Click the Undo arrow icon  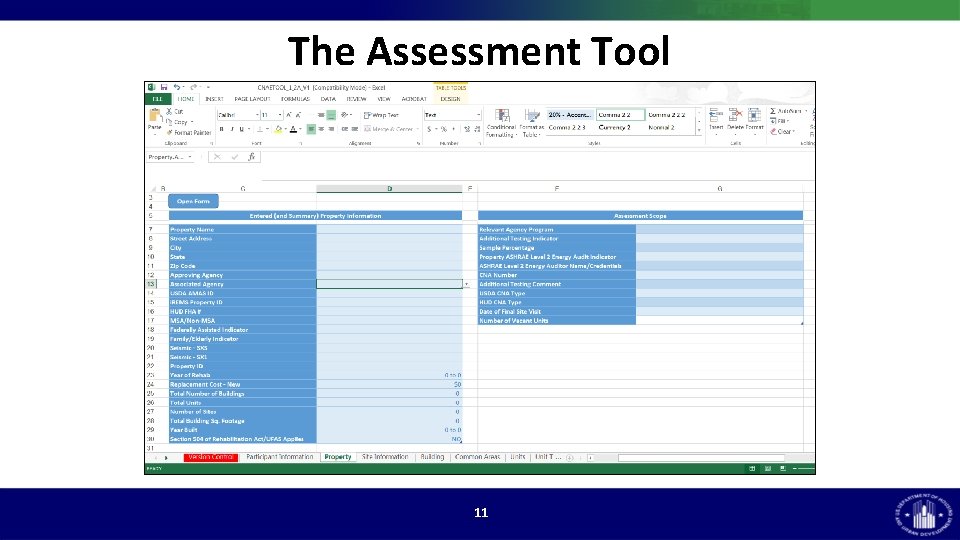point(176,88)
